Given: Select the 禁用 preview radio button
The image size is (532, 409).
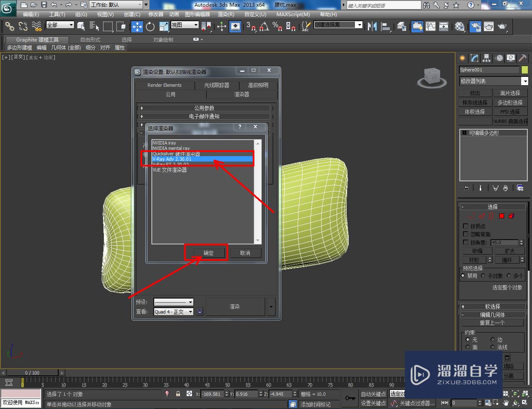Looking at the screenshot, I should click(463, 276).
